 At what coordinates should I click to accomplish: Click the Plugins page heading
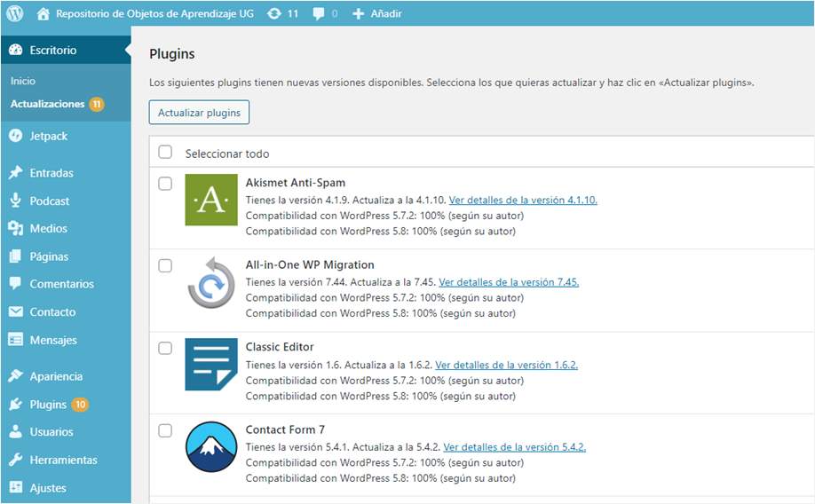pos(172,54)
